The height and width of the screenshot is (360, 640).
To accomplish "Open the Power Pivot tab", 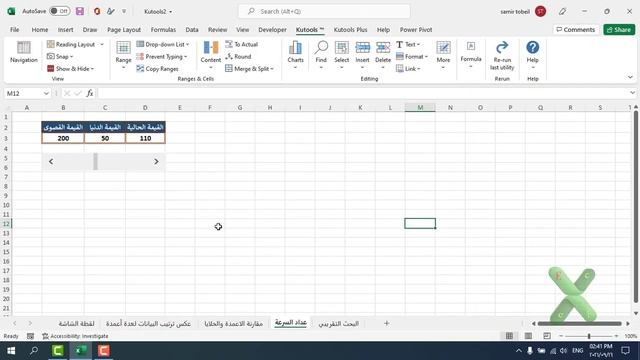I will coord(416,29).
